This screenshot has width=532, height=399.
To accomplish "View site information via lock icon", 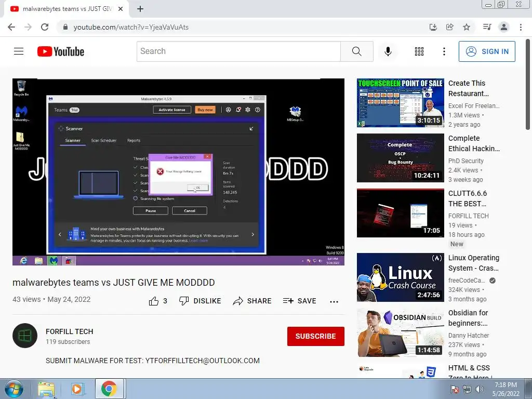I will click(65, 27).
